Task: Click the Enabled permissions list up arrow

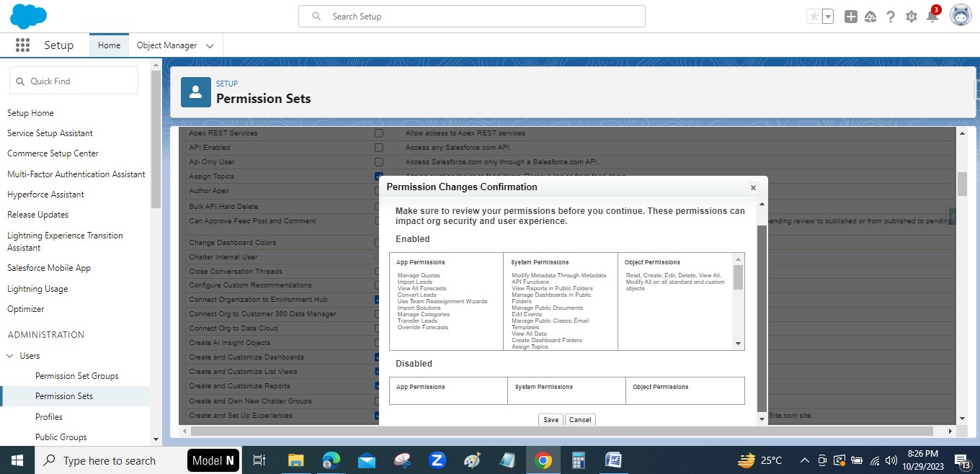Action: pyautogui.click(x=738, y=259)
